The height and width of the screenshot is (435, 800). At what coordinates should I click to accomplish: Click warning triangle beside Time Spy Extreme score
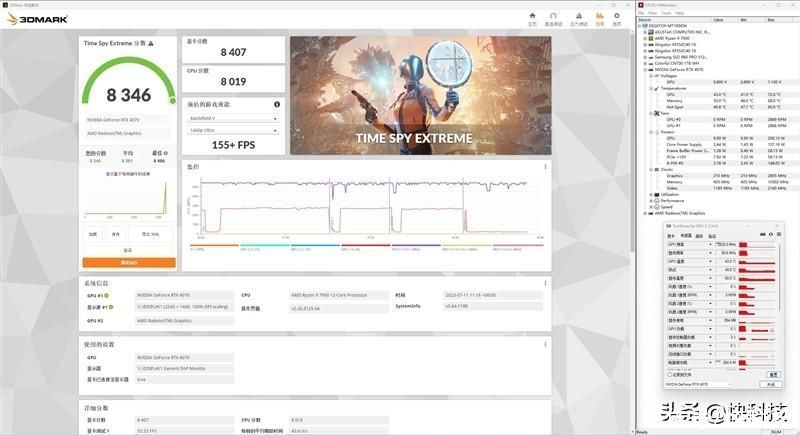pyautogui.click(x=151, y=43)
